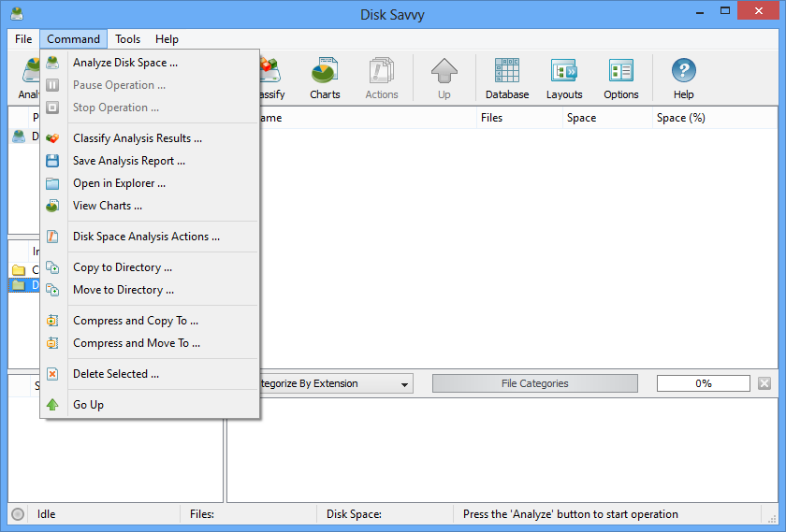Click the Classify Analysis Results menu icon
Image resolution: width=786 pixels, height=532 pixels.
(x=52, y=138)
